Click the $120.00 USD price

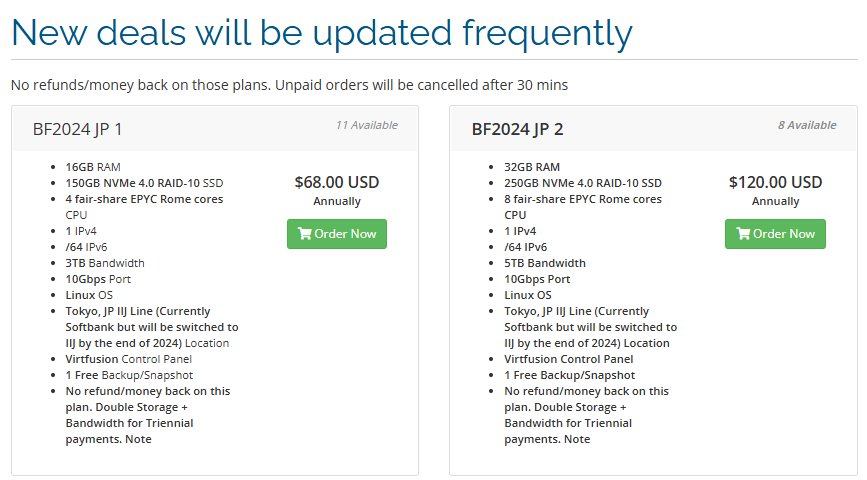(x=775, y=182)
